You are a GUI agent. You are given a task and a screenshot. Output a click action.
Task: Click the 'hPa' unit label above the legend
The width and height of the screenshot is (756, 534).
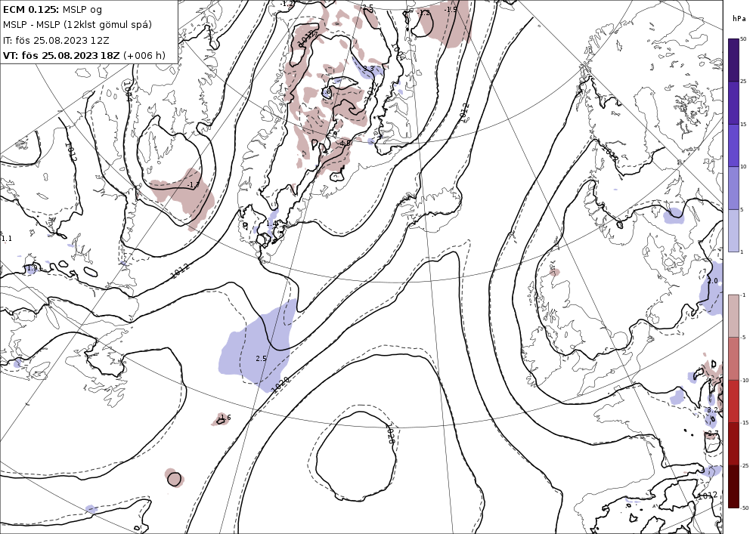pos(739,19)
